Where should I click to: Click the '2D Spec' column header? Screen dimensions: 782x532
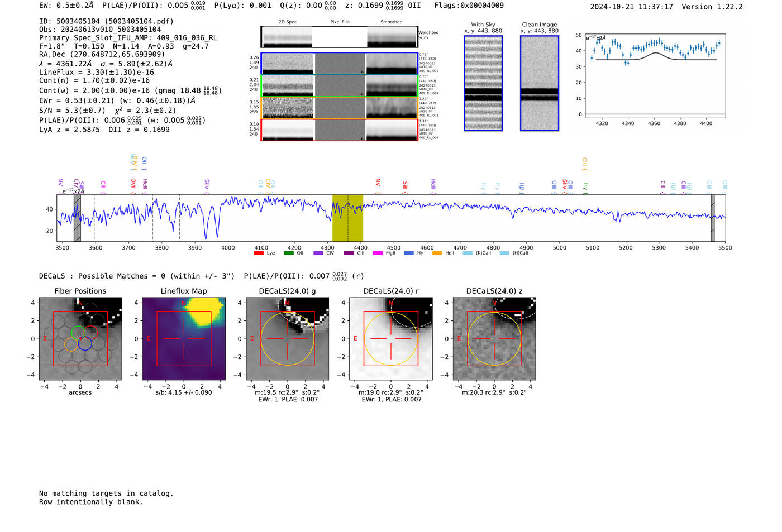(x=287, y=22)
